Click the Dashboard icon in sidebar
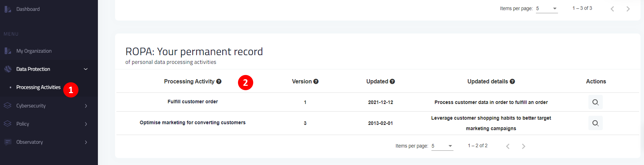The image size is (644, 165). coord(8,9)
